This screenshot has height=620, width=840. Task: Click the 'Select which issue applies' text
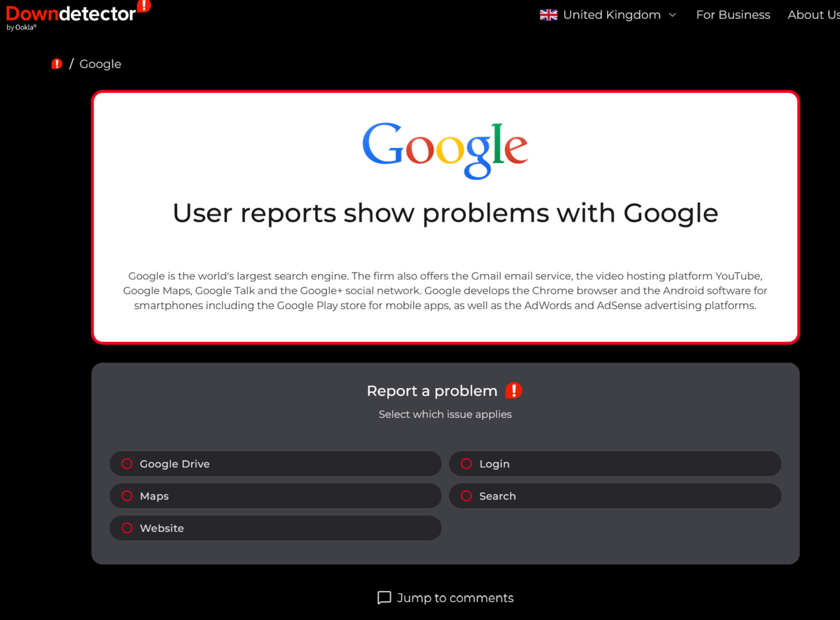point(445,414)
